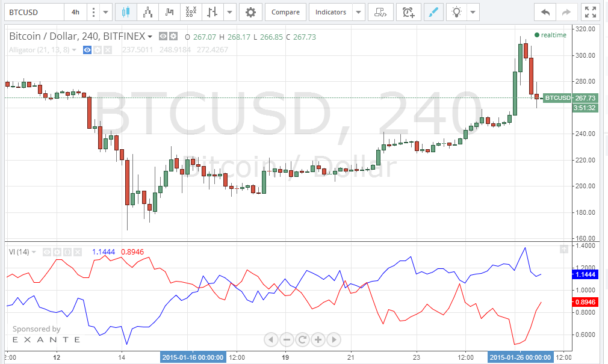The width and height of the screenshot is (608, 364).
Task: Click Alligator value 237.5011
Action: pos(138,49)
